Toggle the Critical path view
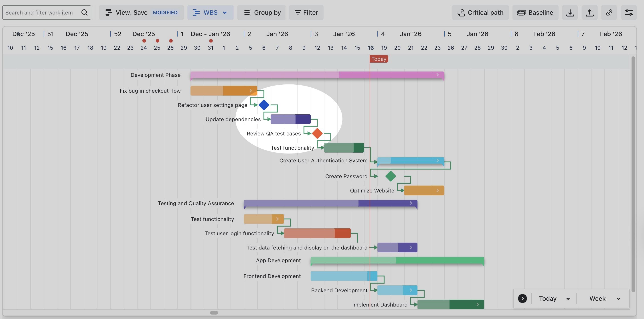This screenshot has width=644, height=319. pos(480,12)
